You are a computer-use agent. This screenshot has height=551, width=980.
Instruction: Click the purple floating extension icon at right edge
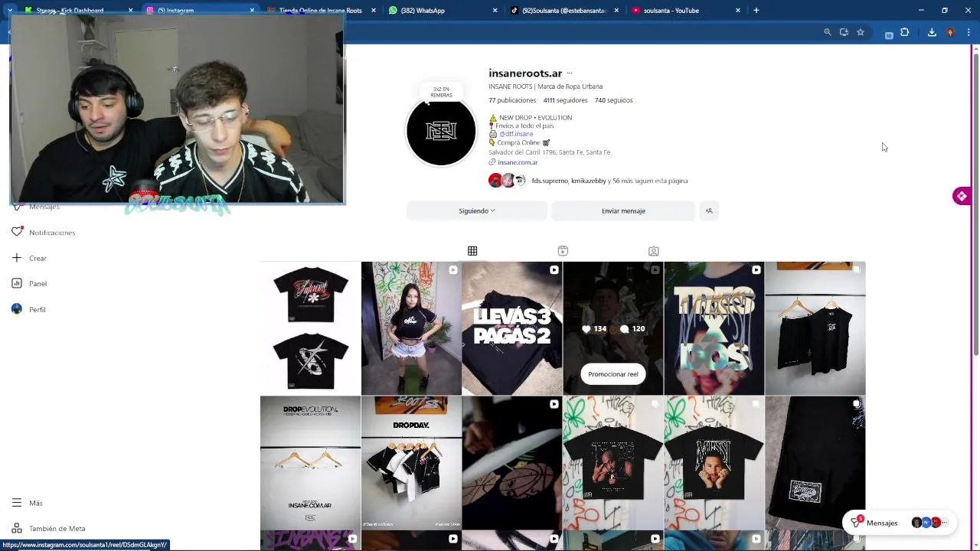[x=962, y=196]
